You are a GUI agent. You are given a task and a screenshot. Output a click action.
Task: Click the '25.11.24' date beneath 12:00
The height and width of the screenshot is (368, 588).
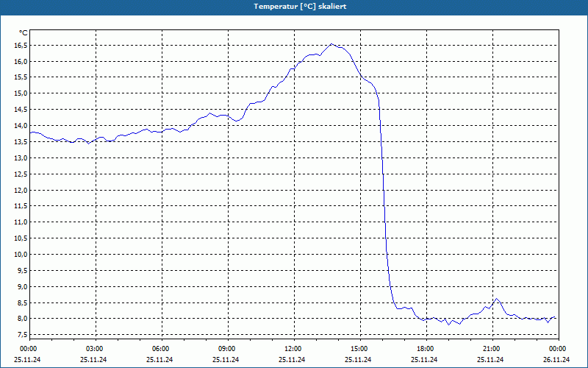click(292, 360)
